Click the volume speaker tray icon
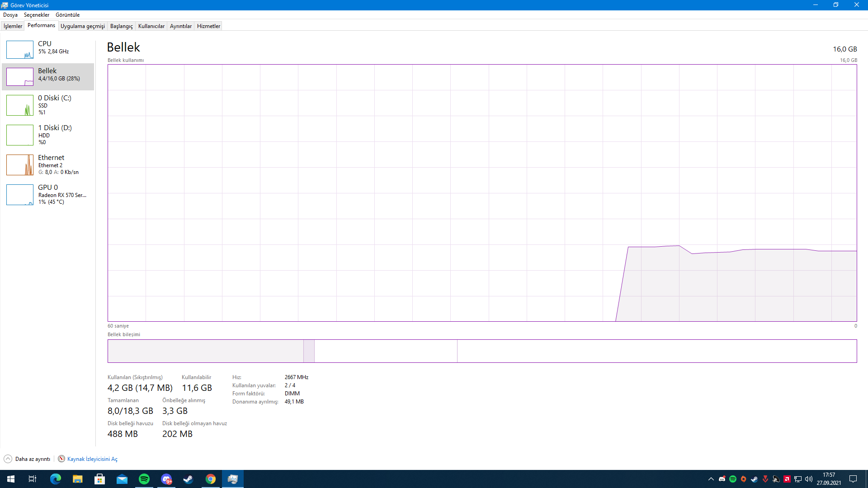 (x=809, y=479)
